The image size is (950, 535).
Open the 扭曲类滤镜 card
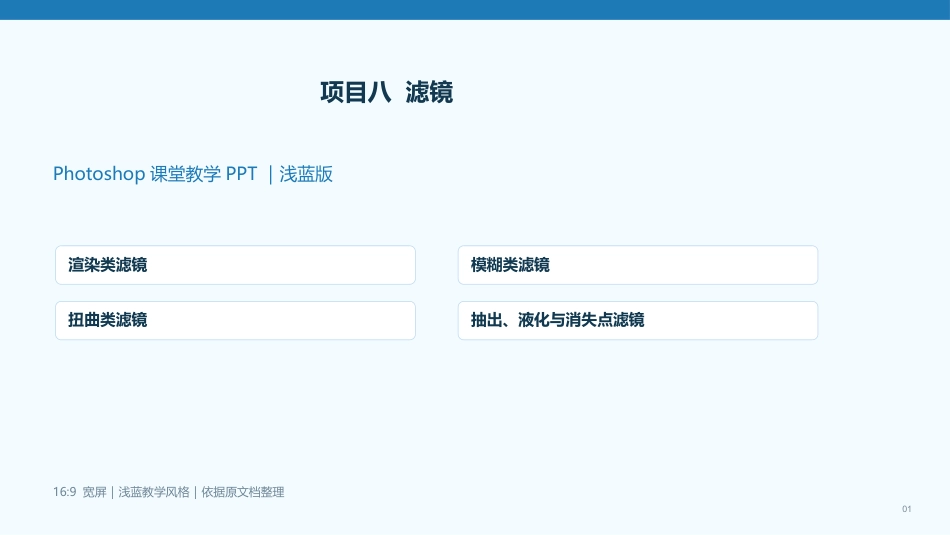point(235,321)
